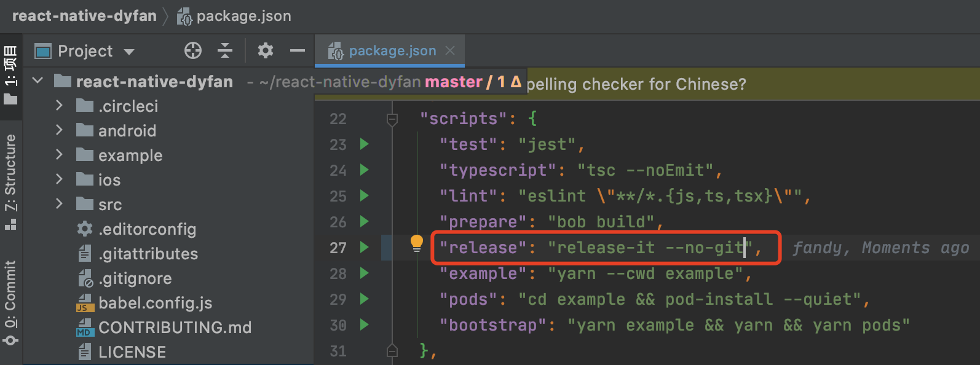This screenshot has width=980, height=365.
Task: Fold the scripts block on line 22
Action: [x=392, y=119]
